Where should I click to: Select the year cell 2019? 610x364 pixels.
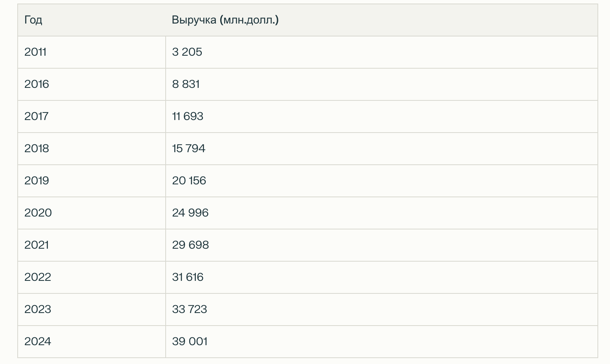(x=37, y=181)
